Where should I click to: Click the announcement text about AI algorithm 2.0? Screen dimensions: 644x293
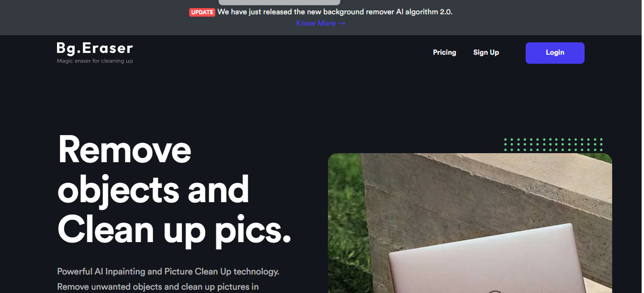(x=335, y=12)
